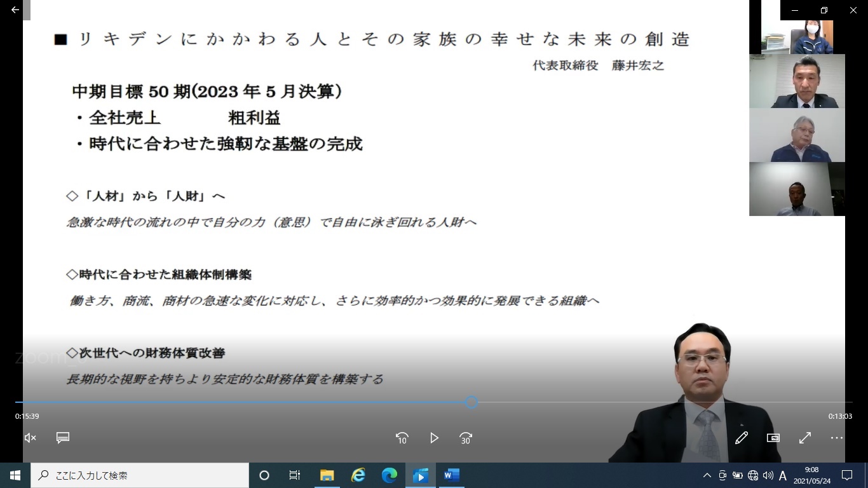Click elapsed time 0:15:39

tap(27, 416)
